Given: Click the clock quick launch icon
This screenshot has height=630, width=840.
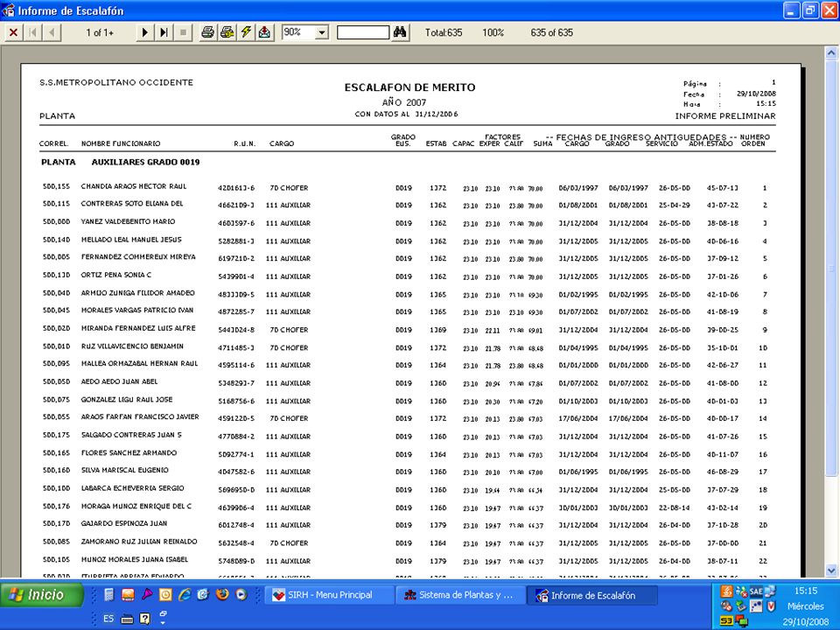Looking at the screenshot, I should (165, 595).
